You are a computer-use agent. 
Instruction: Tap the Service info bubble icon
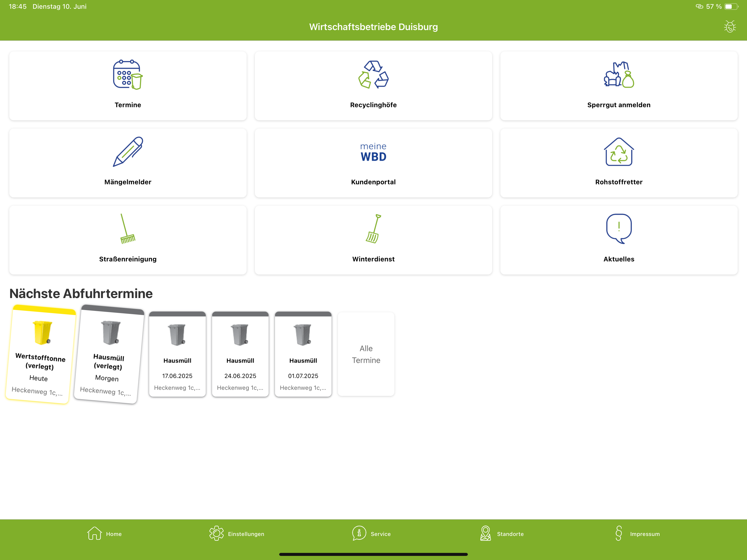tap(359, 533)
